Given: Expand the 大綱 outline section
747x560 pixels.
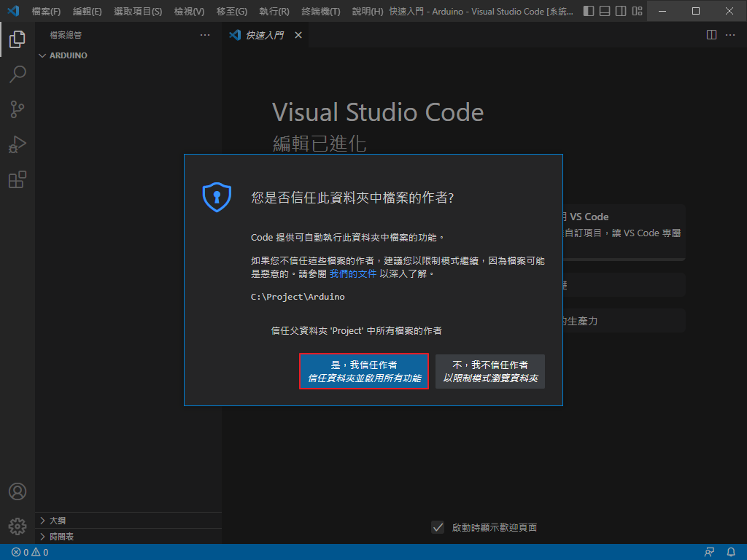Looking at the screenshot, I should (56, 521).
